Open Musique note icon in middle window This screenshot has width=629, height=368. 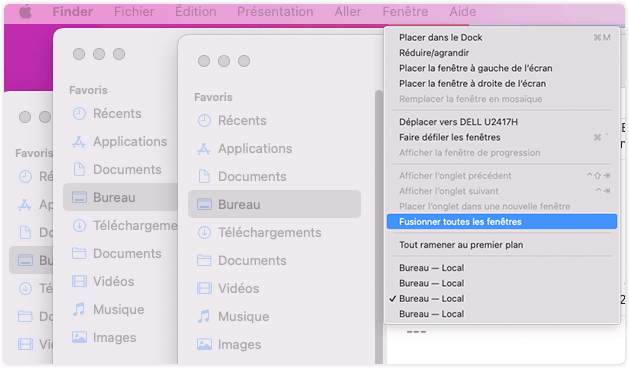click(x=79, y=309)
